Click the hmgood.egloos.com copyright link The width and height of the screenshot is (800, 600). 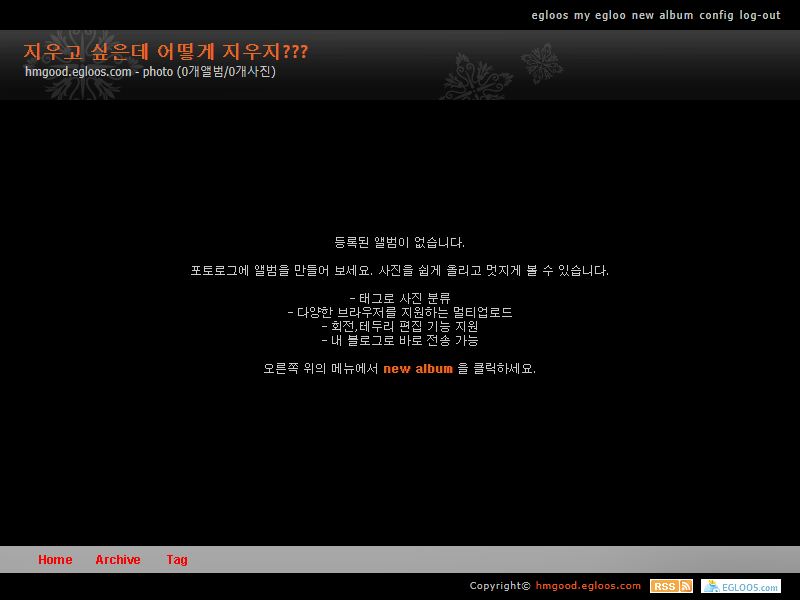[x=588, y=586]
